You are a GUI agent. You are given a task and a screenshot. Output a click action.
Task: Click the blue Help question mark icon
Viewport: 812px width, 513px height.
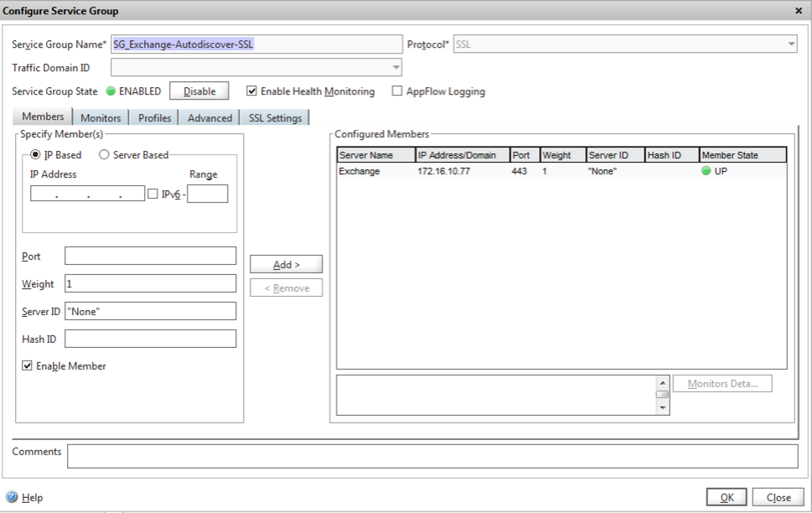(x=12, y=497)
